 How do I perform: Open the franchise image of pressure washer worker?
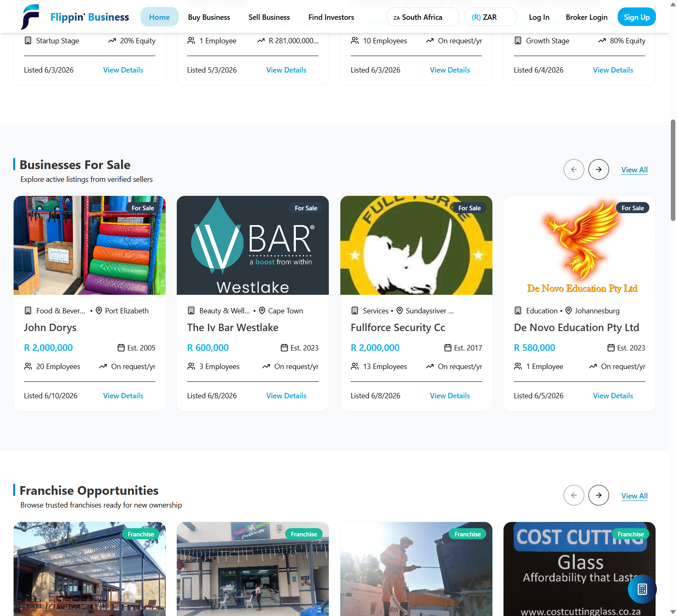pyautogui.click(x=416, y=569)
